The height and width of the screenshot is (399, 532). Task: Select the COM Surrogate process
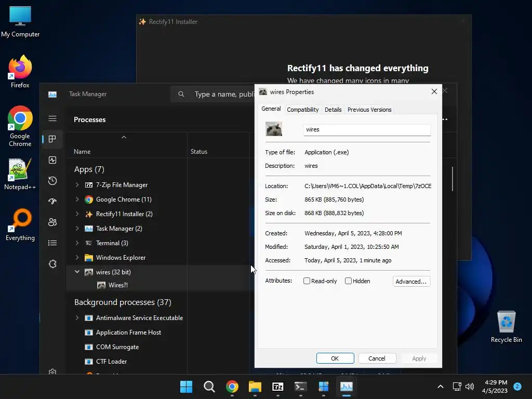click(117, 347)
